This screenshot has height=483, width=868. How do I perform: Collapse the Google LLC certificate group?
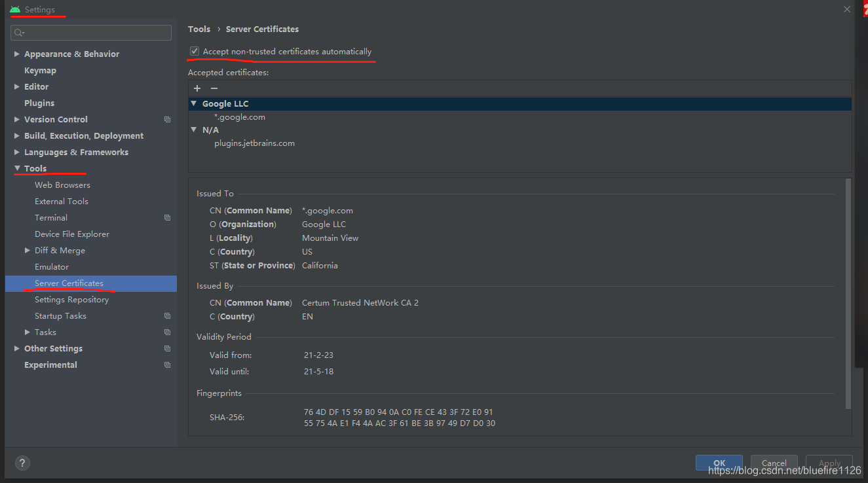194,103
